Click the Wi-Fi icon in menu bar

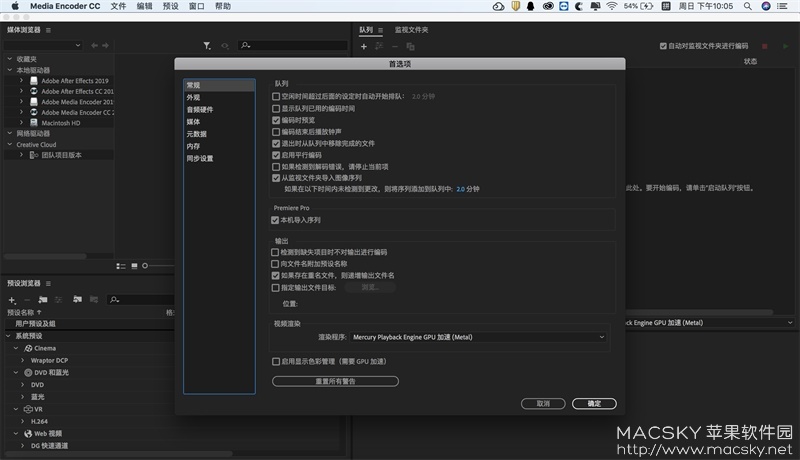(x=612, y=6)
